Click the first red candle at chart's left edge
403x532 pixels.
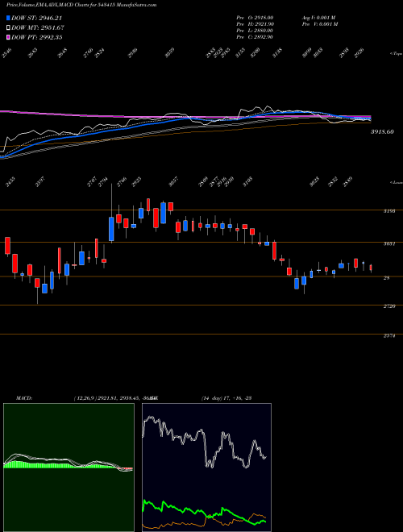pyautogui.click(x=7, y=246)
